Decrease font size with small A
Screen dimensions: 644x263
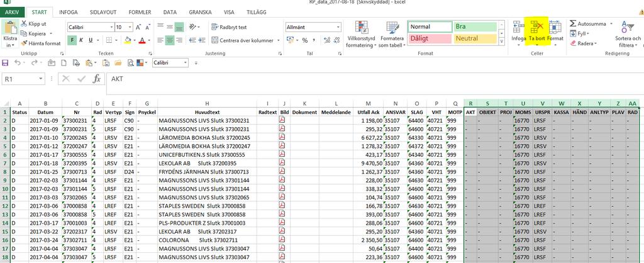(147, 27)
